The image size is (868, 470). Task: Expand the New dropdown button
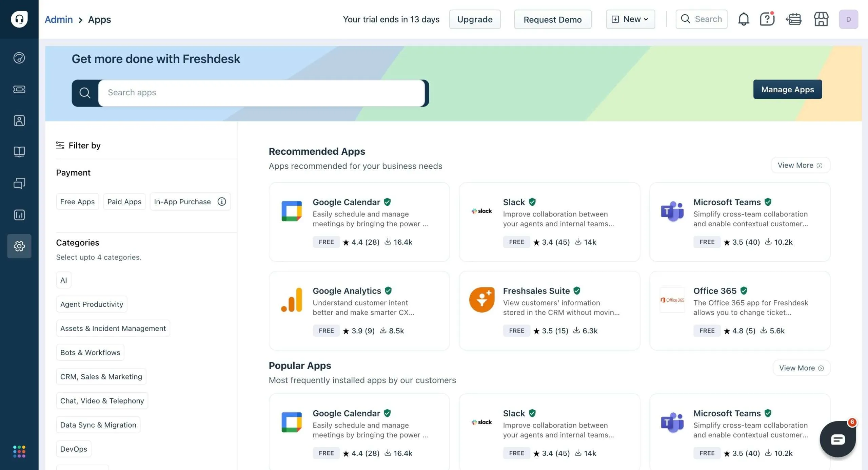[630, 19]
